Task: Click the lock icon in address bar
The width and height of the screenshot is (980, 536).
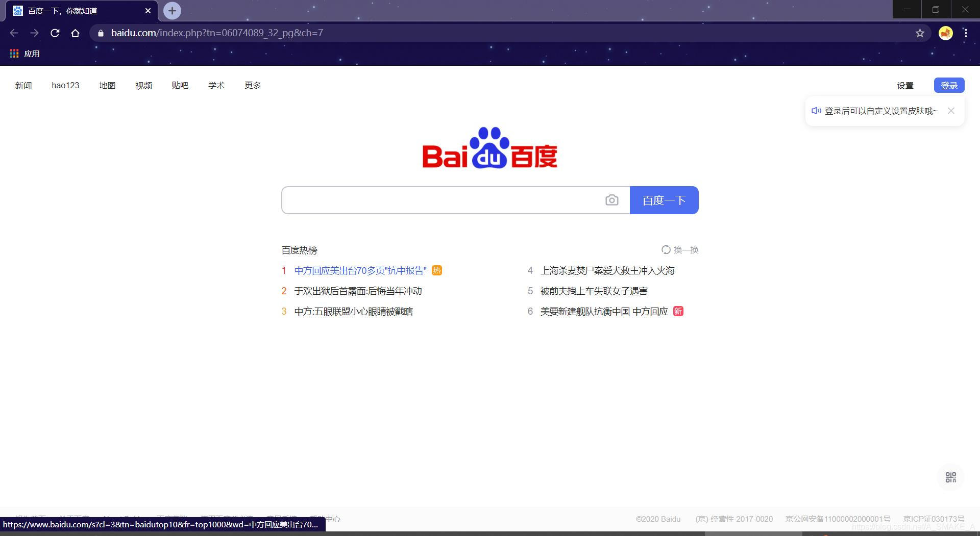Action: pos(101,33)
